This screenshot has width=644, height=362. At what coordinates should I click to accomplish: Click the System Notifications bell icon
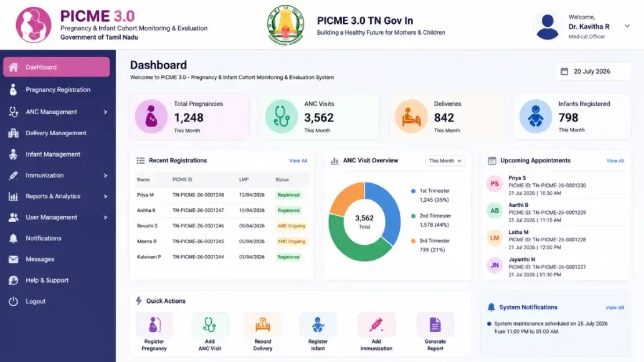coord(491,307)
